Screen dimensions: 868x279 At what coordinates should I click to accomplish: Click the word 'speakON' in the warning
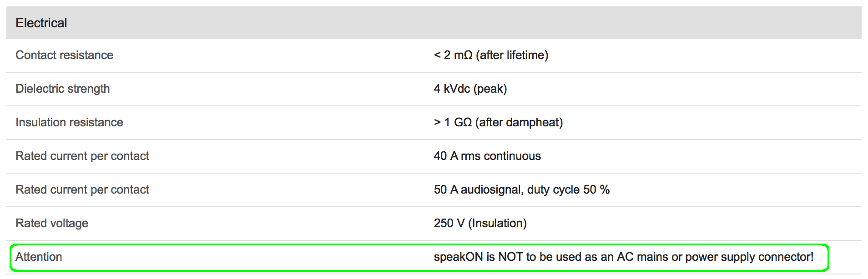coord(458,257)
